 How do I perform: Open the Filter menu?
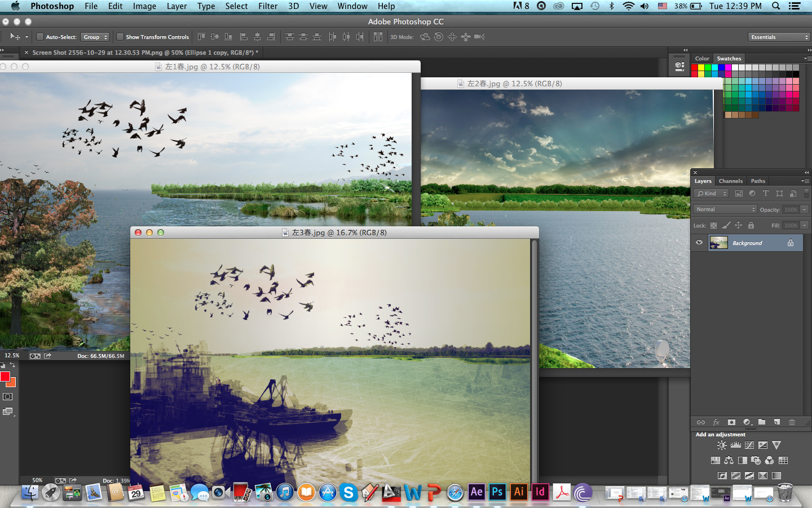click(x=268, y=6)
